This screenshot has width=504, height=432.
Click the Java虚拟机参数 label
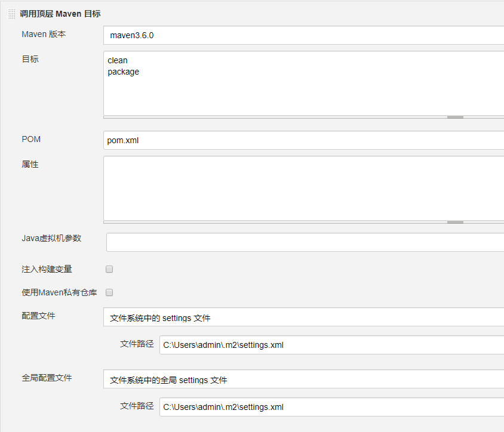pyautogui.click(x=51, y=238)
